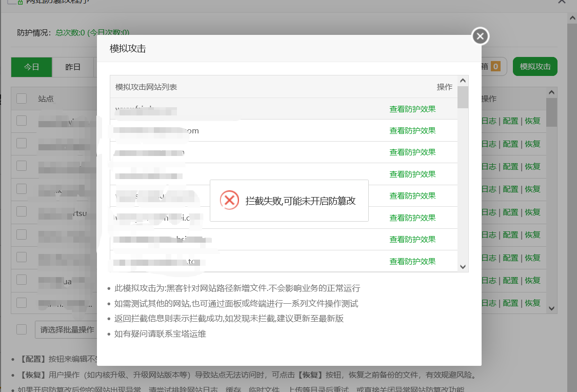
Task: Open 查看防护效果 for the sixth dialog site
Action: [x=412, y=218]
